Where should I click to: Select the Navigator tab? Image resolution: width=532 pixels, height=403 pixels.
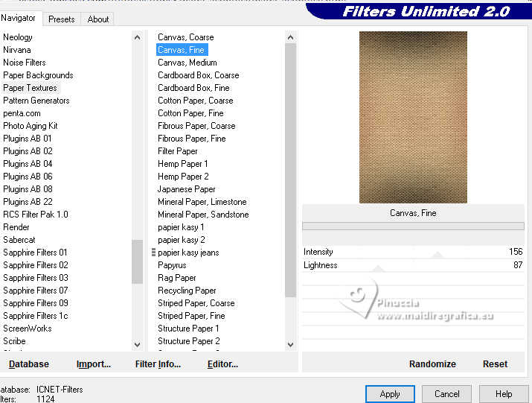pyautogui.click(x=19, y=18)
